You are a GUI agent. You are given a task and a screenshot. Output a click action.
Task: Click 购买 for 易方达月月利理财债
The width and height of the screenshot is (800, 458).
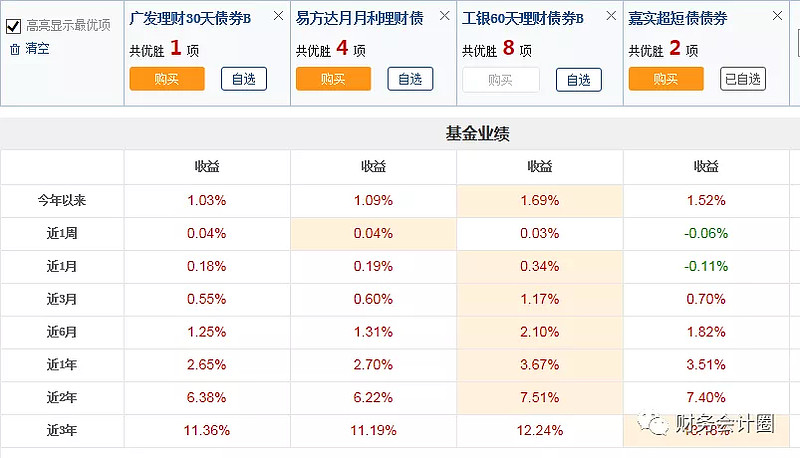click(x=333, y=79)
